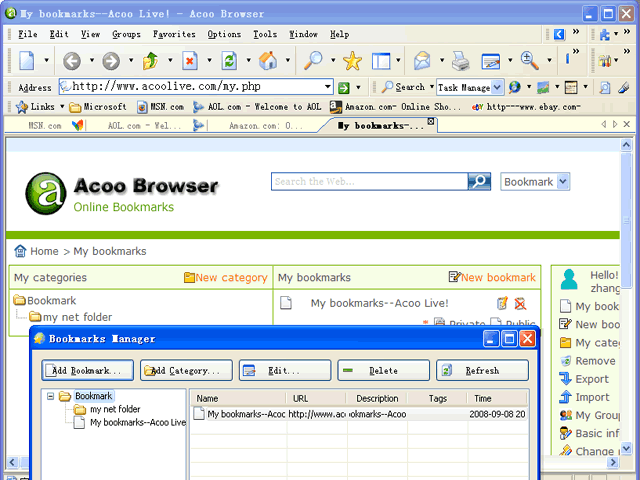Viewport: 640px width, 480px height.
Task: Close the My bookmarks tab with its X
Action: (431, 121)
